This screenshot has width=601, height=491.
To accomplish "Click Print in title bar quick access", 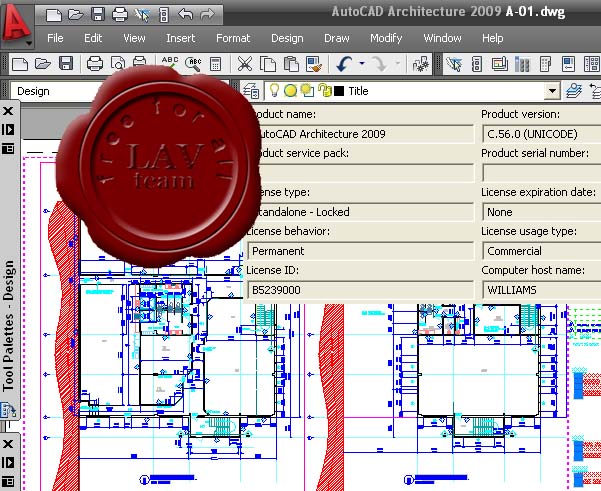I will point(120,15).
